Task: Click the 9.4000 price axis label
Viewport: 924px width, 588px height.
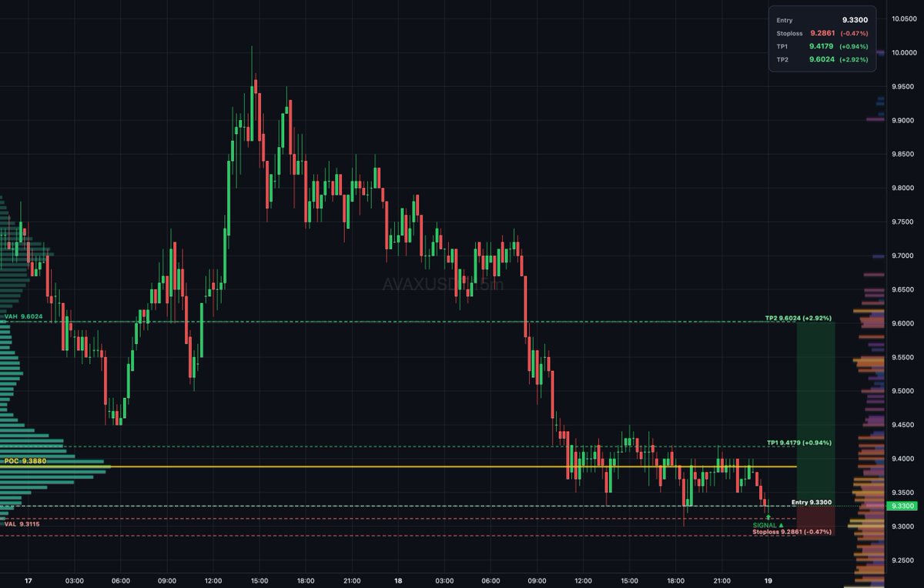Action: [902, 459]
